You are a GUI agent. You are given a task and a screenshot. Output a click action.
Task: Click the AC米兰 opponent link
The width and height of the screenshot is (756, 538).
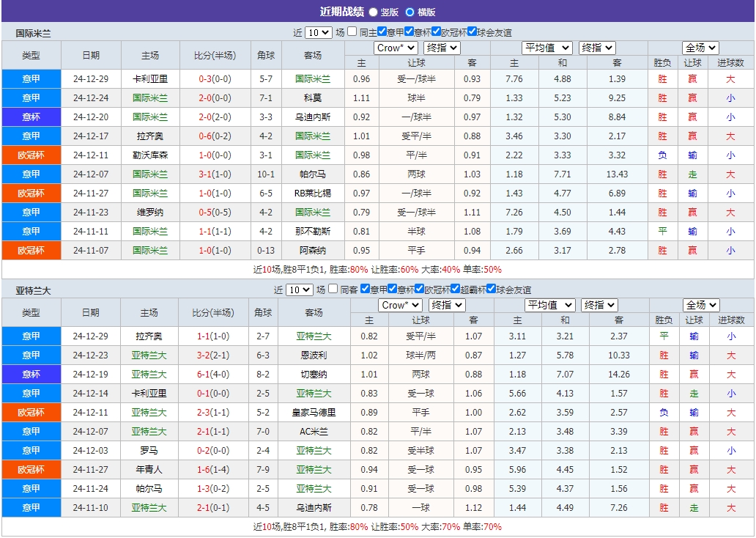pyautogui.click(x=314, y=431)
